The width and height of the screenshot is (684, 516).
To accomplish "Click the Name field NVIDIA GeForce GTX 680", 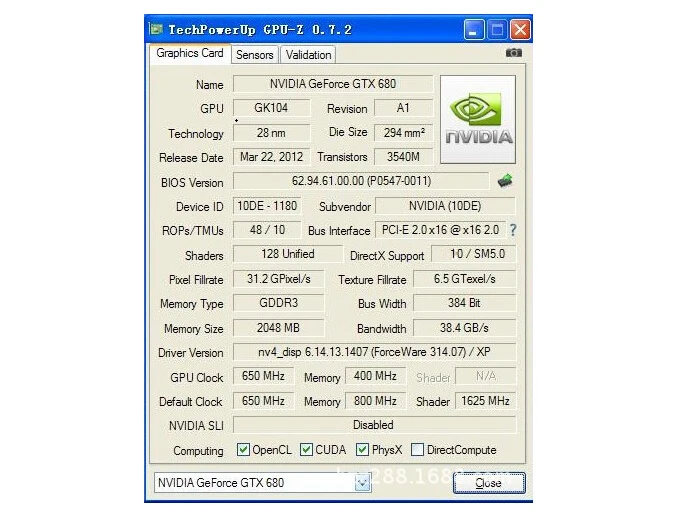I will pos(333,84).
